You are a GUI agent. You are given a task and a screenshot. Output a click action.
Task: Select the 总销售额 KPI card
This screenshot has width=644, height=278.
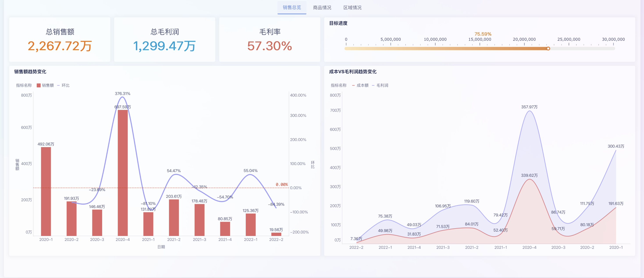(60, 39)
